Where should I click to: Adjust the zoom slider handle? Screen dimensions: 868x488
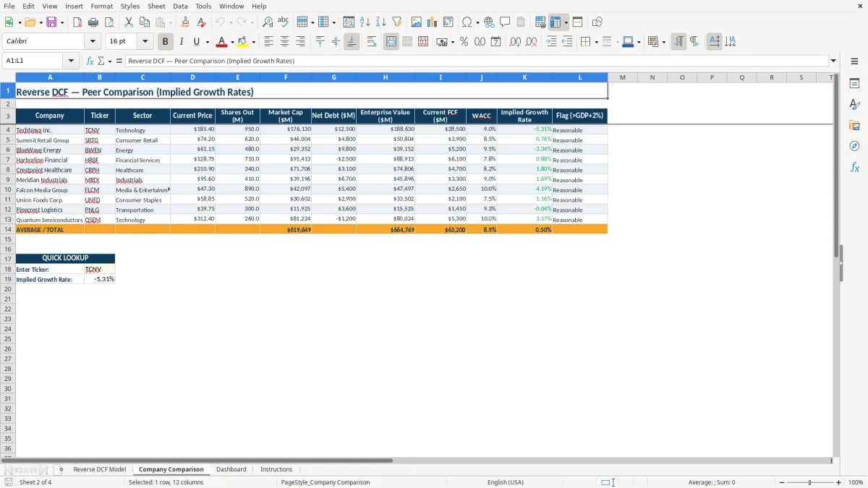pyautogui.click(x=809, y=482)
